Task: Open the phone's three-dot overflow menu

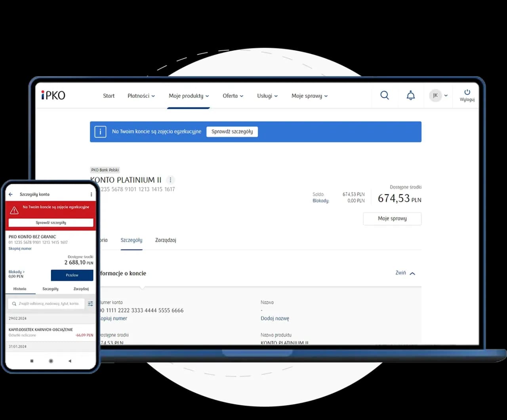Action: [x=91, y=195]
